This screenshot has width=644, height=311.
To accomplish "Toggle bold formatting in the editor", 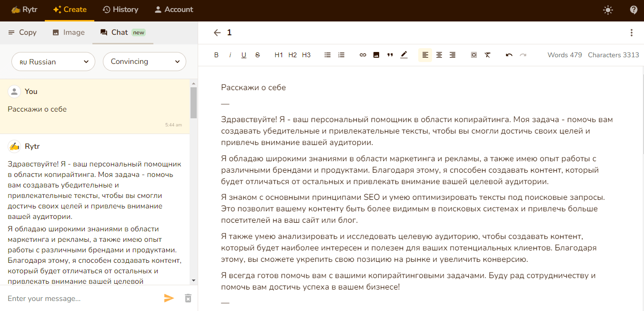I will point(216,55).
